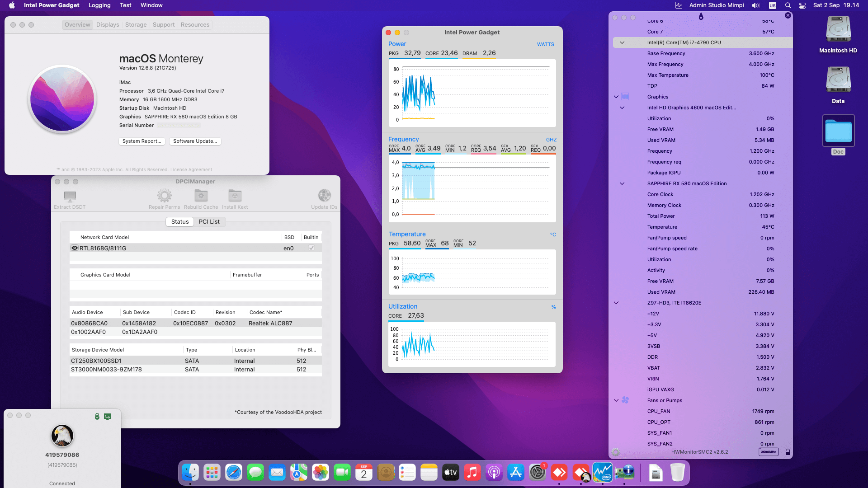Viewport: 868px width, 488px height.
Task: Open the Trash in the Dock
Action: click(677, 473)
